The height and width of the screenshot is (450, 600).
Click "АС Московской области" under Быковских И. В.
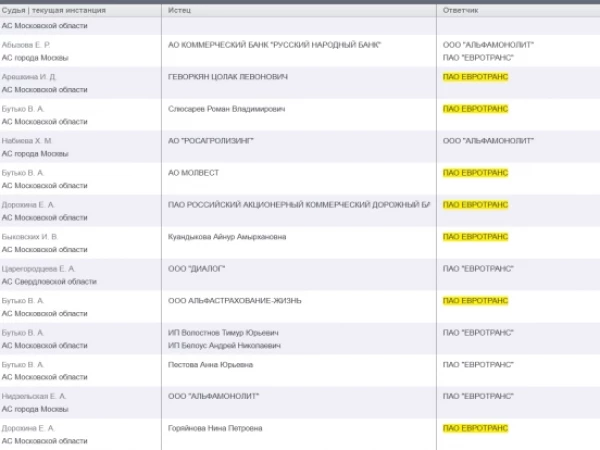tap(44, 249)
